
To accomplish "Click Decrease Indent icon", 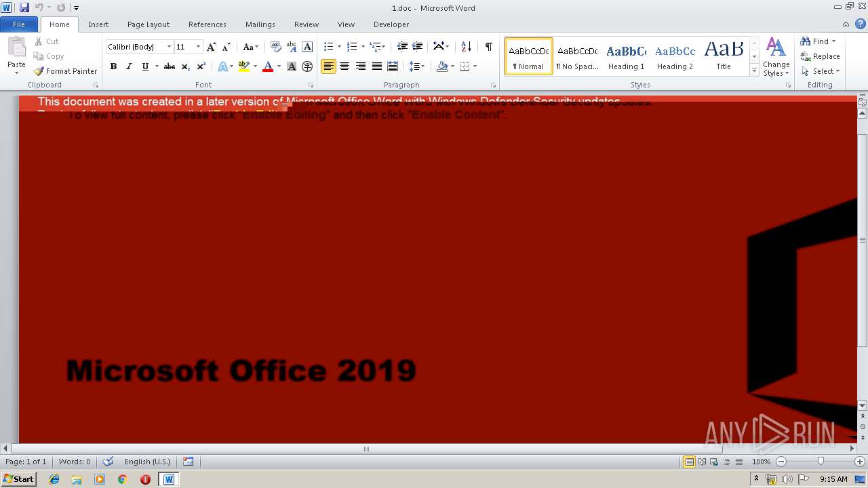I will click(402, 47).
